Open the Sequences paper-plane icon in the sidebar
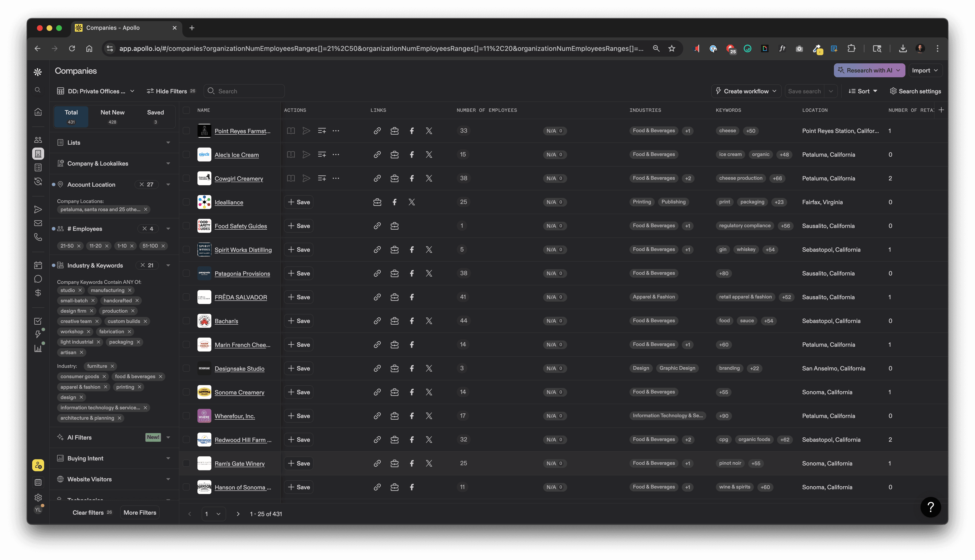The image size is (975, 560). 38,210
